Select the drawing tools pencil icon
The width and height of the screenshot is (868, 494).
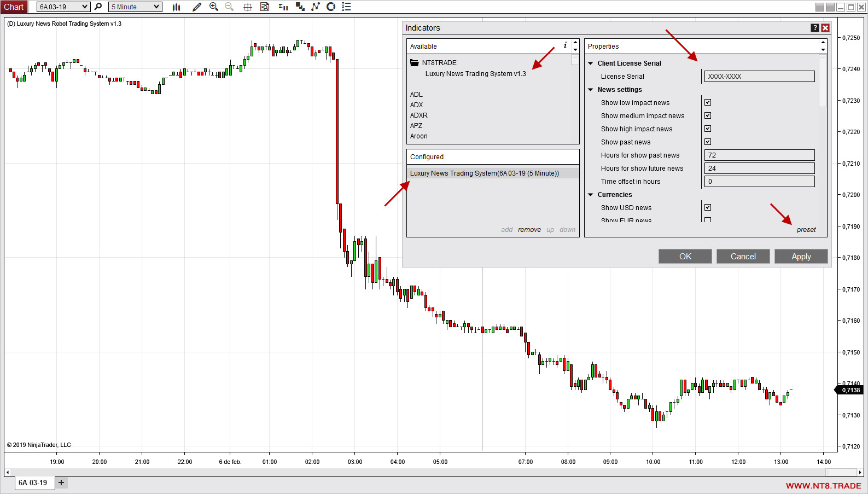tap(197, 7)
